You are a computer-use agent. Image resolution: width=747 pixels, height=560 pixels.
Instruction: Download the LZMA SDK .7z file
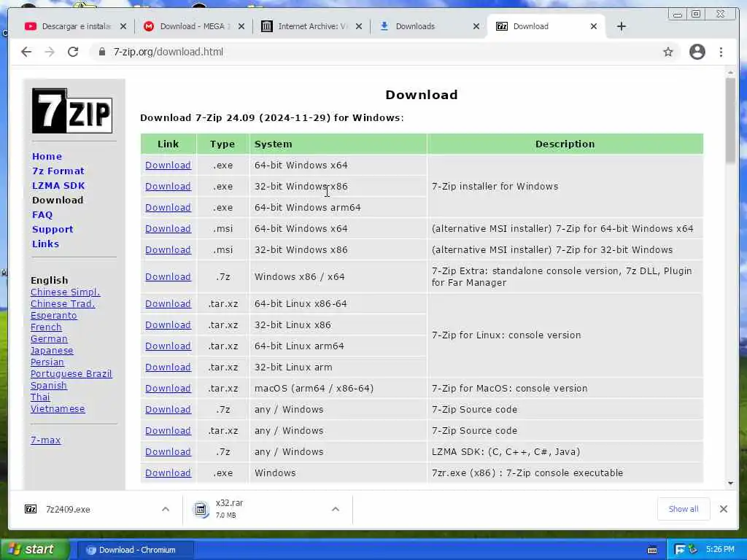168,452
